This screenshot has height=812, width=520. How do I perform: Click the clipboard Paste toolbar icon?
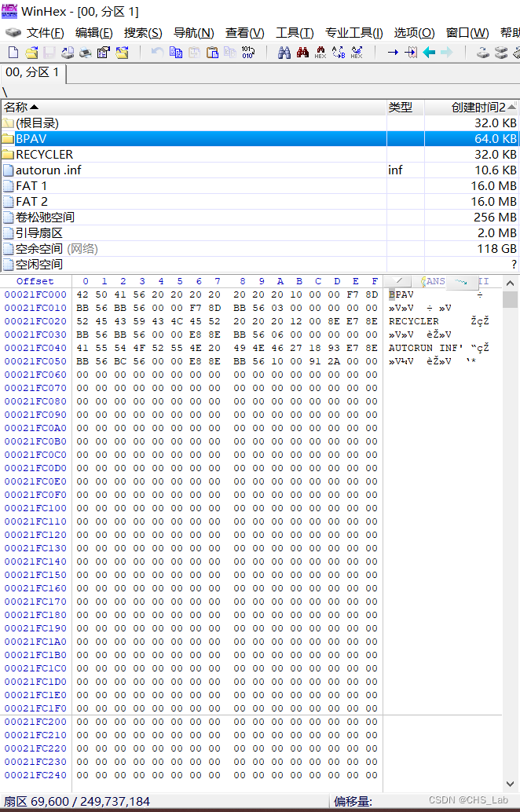[212, 53]
